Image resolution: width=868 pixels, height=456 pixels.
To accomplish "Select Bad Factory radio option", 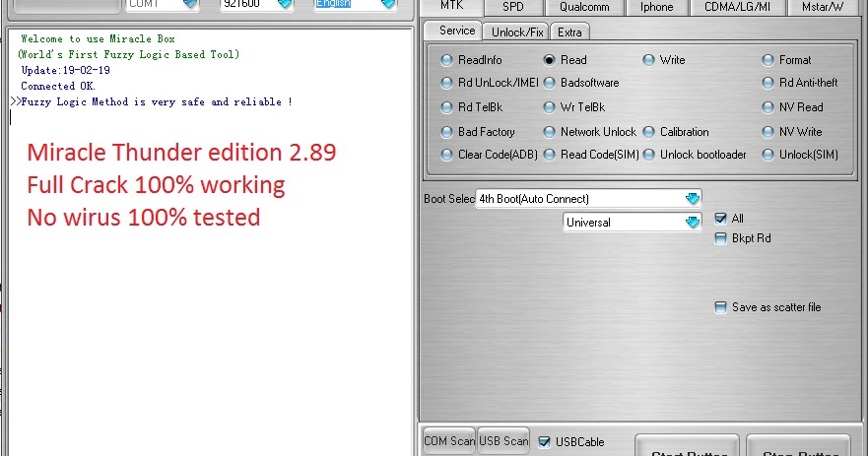I will pyautogui.click(x=446, y=132).
